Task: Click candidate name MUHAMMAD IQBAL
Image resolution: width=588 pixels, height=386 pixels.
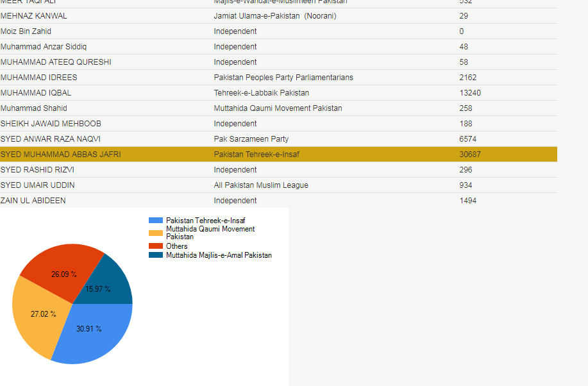Action: (x=36, y=93)
